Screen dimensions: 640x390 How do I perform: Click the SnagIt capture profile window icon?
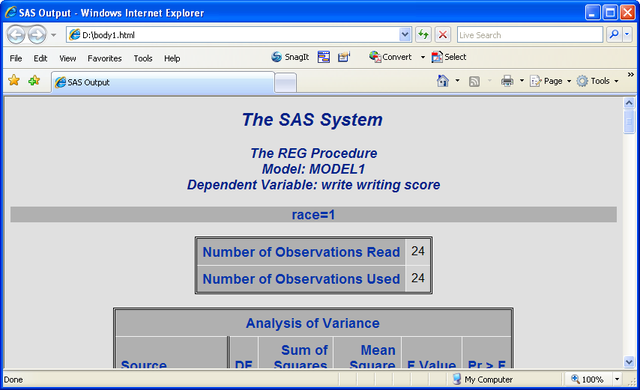tap(324, 57)
